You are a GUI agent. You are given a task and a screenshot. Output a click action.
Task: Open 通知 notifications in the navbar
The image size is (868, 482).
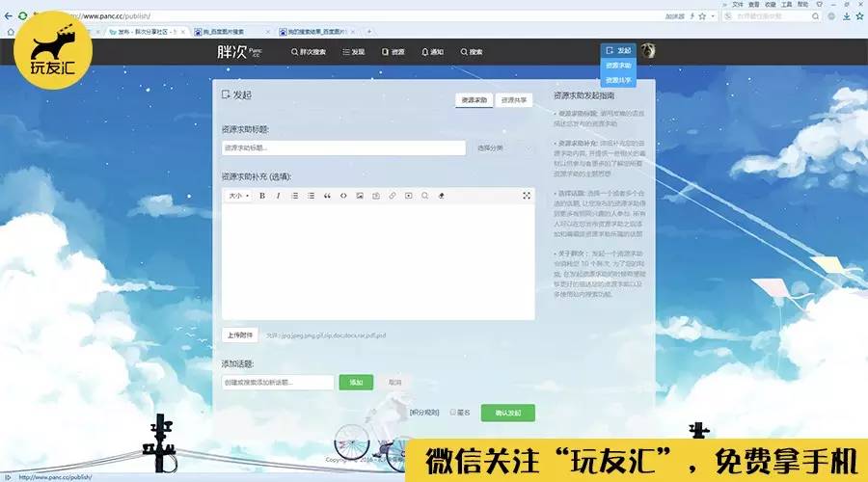tap(432, 52)
